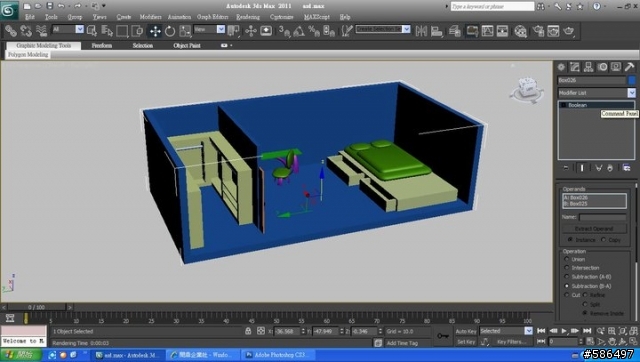640x362 pixels.
Task: Click the 0 / 100 time slider
Action: pos(36,307)
